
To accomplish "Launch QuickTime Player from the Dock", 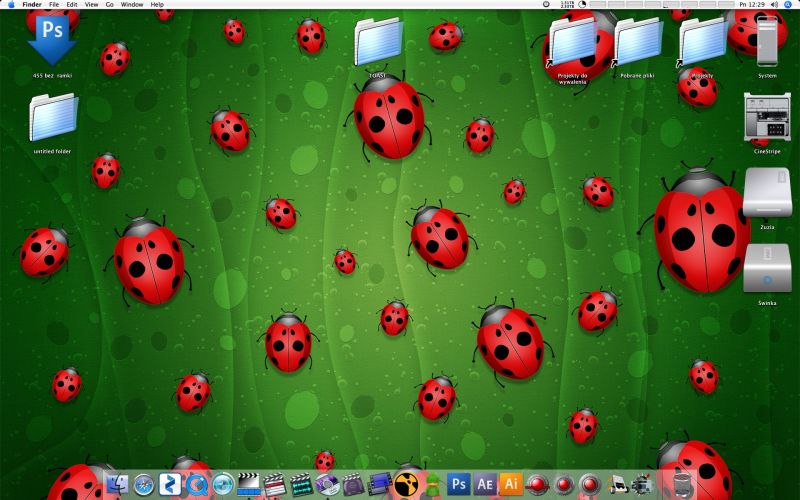I will [196, 484].
